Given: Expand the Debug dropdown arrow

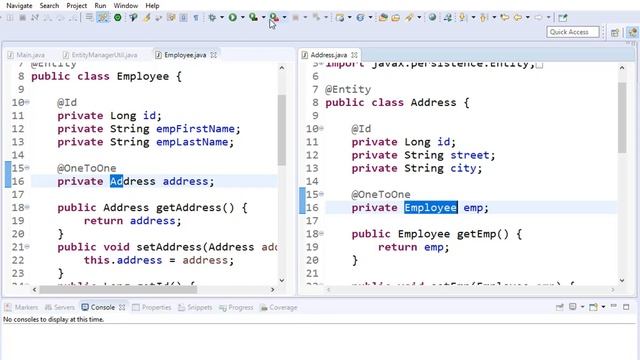Looking at the screenshot, I should (222, 18).
